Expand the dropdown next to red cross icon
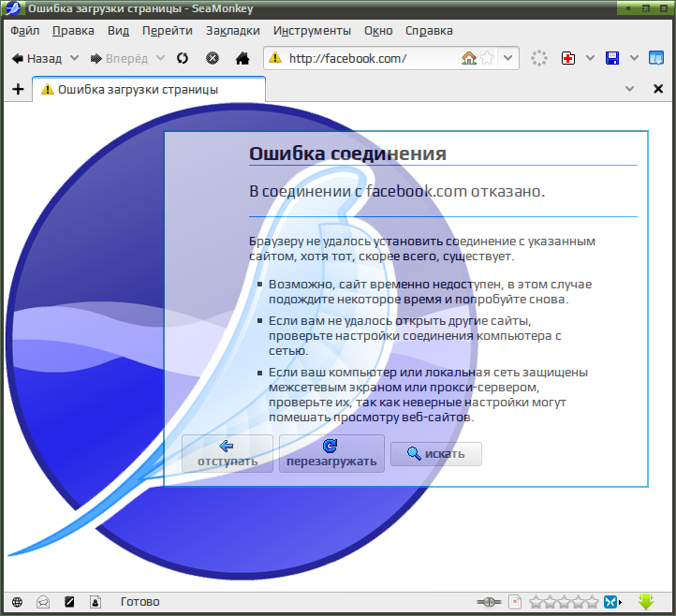Viewport: 676px width, 616px height. point(590,58)
